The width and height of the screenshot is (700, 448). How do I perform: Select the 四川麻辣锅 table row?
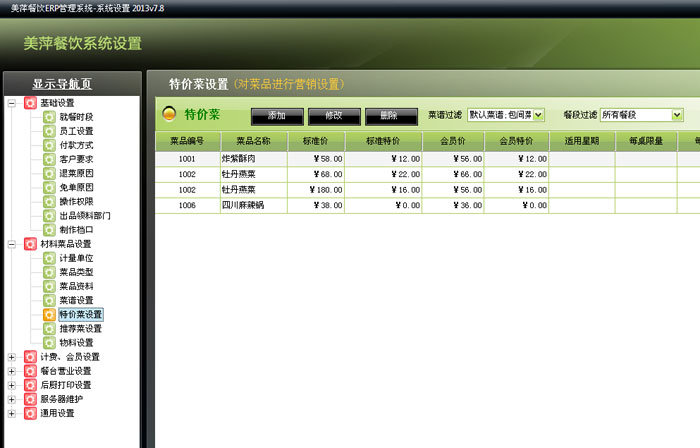click(x=254, y=205)
